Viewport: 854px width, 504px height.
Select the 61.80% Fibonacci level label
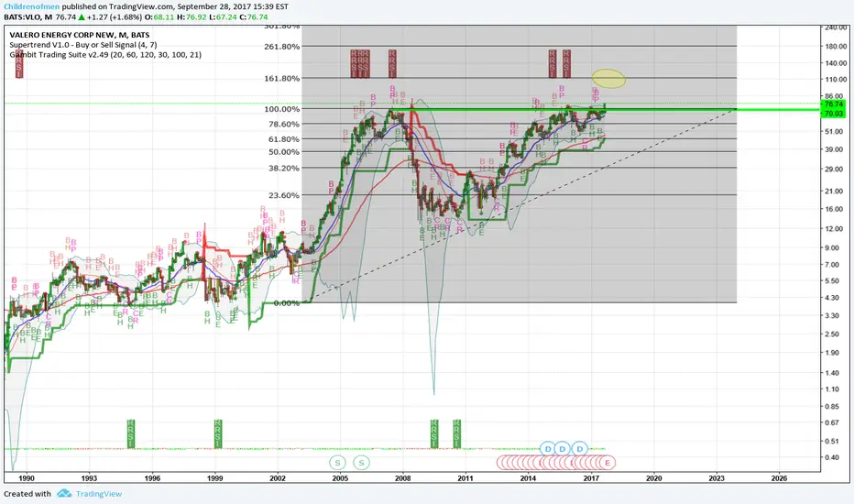pos(284,139)
